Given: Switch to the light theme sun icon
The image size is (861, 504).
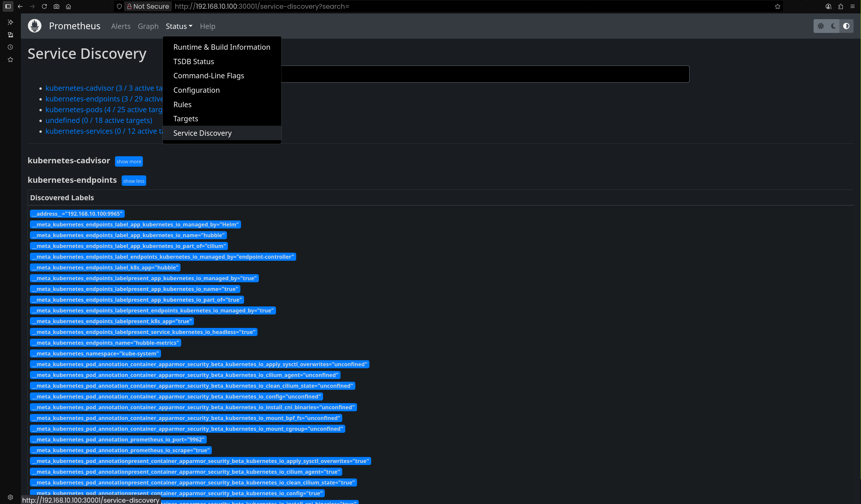Looking at the screenshot, I should (x=821, y=26).
